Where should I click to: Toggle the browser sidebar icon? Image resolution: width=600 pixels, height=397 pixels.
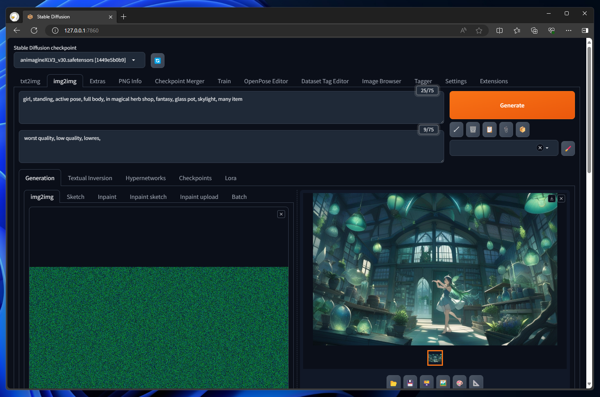point(585,31)
